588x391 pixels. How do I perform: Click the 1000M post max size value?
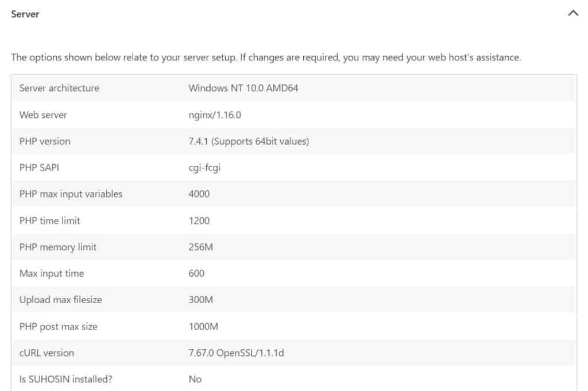coord(203,327)
